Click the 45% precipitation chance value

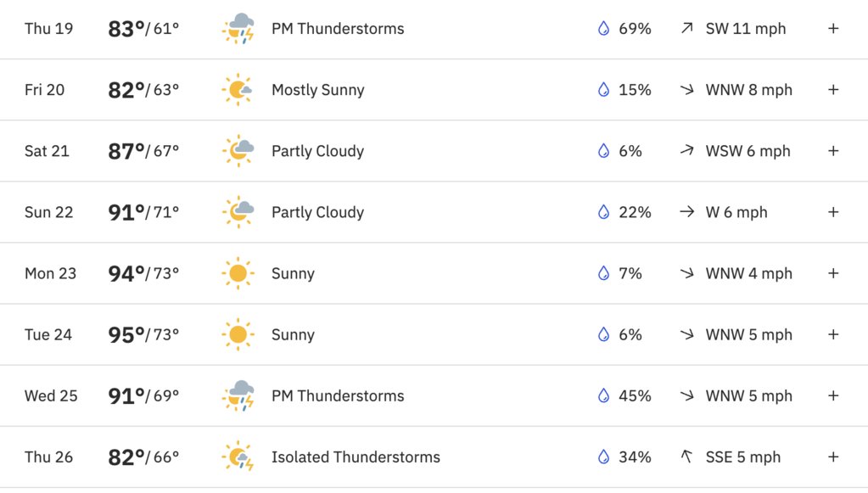click(x=635, y=395)
